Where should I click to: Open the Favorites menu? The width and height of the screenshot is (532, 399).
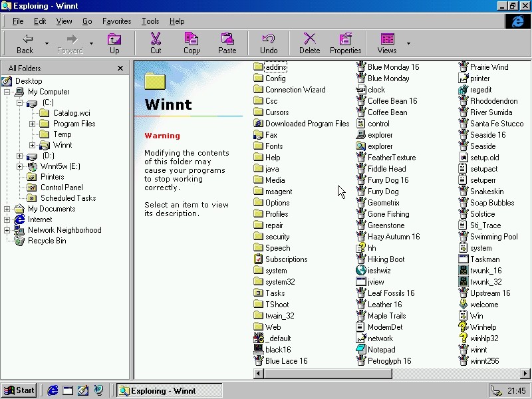click(x=116, y=21)
